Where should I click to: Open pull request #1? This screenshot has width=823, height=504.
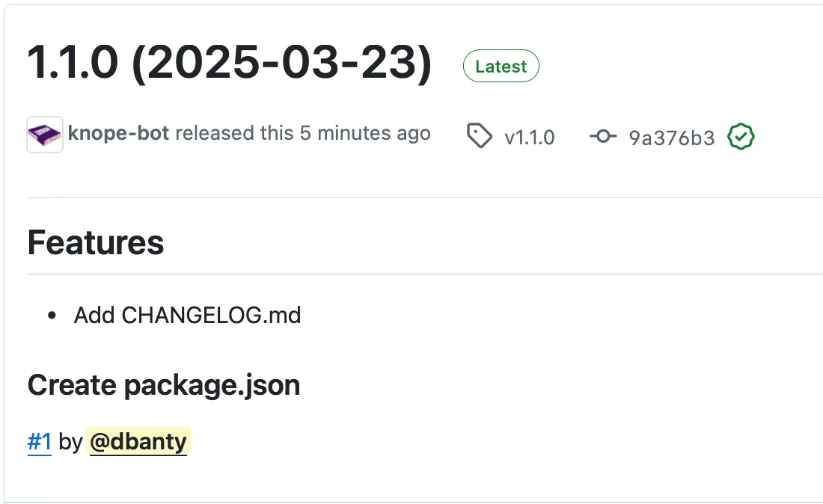coord(39,442)
